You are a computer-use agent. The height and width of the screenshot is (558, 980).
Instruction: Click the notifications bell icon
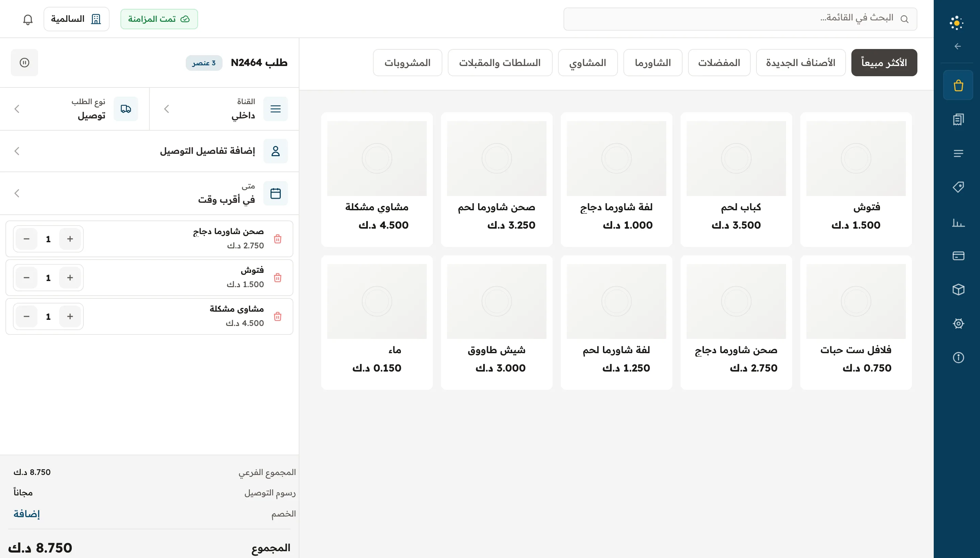pyautogui.click(x=28, y=19)
